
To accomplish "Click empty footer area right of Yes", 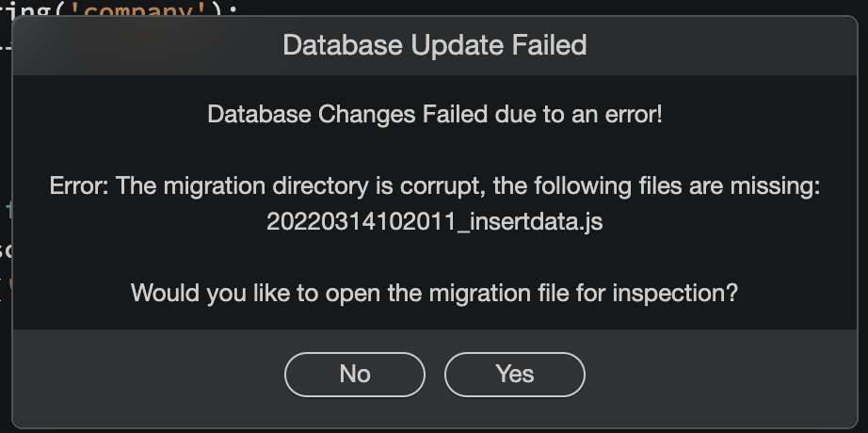I will pyautogui.click(x=725, y=374).
